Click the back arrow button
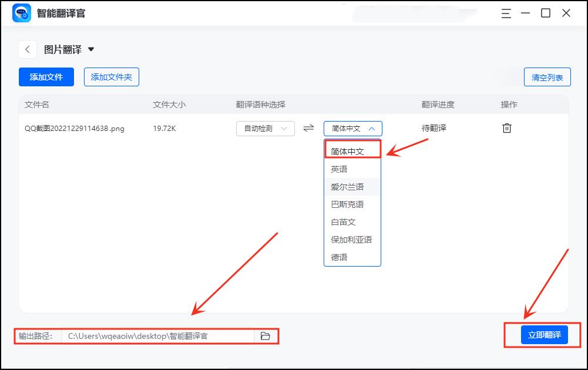Screen dimensions: 588x370 click(28, 50)
